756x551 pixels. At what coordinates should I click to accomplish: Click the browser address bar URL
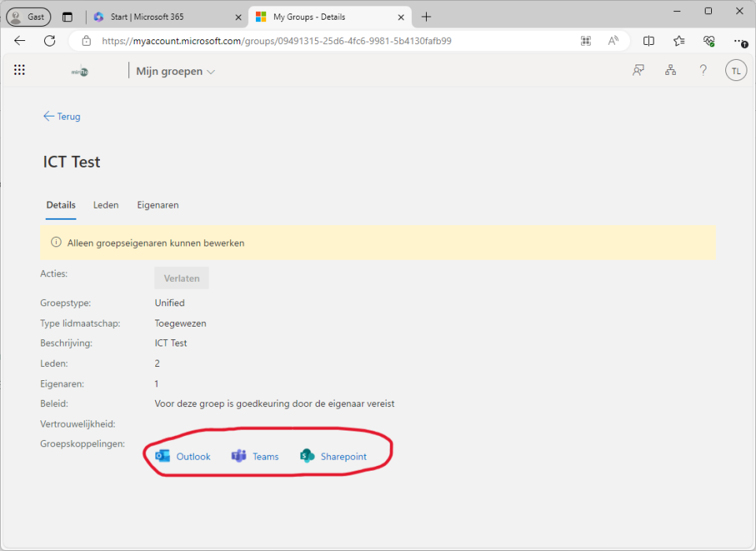coord(276,41)
